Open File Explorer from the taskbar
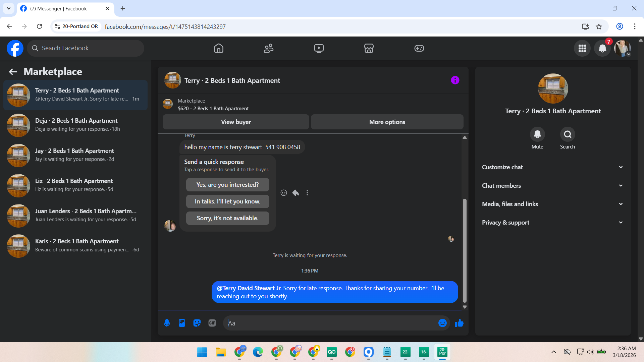644x362 pixels. (x=220, y=352)
